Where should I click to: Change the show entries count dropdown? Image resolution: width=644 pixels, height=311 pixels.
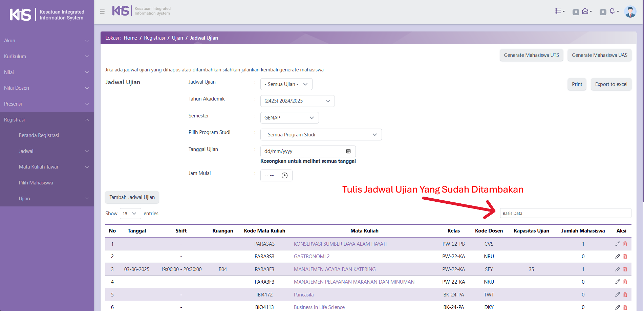[130, 214]
